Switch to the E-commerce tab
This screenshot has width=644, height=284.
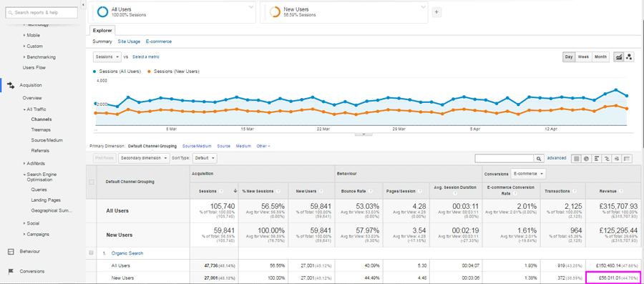(159, 41)
